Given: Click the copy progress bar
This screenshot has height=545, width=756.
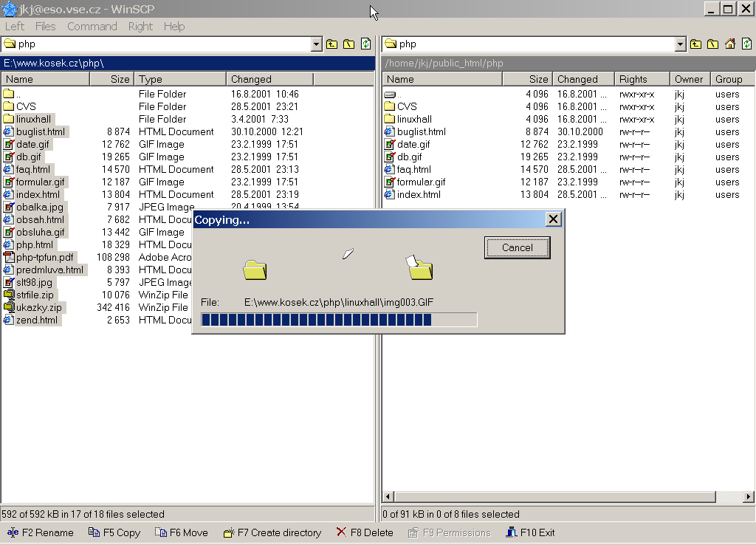Looking at the screenshot, I should 339,319.
